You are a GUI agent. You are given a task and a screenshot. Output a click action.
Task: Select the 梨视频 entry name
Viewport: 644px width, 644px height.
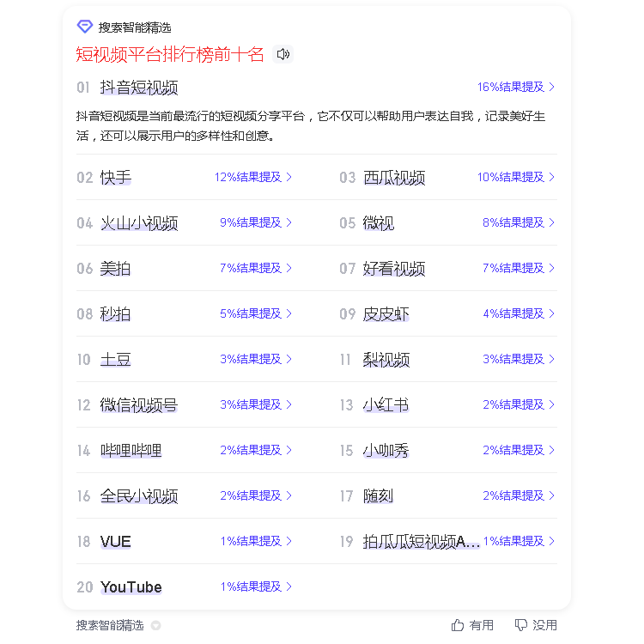point(386,360)
